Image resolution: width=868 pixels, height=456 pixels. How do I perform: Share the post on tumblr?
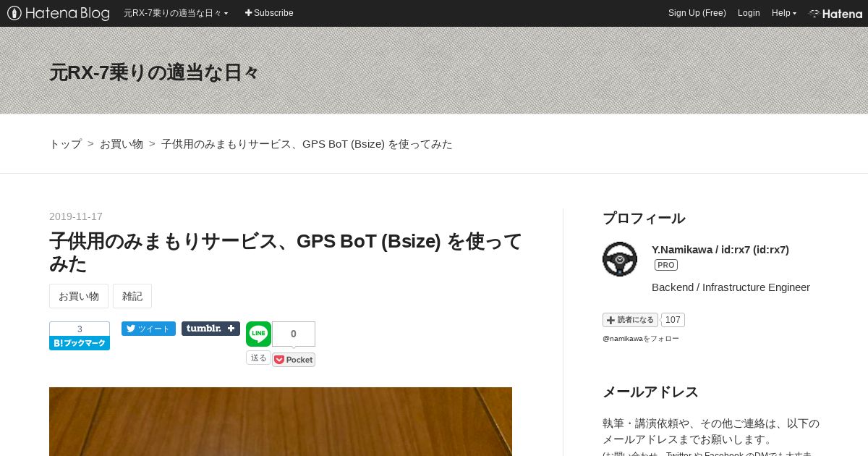210,329
